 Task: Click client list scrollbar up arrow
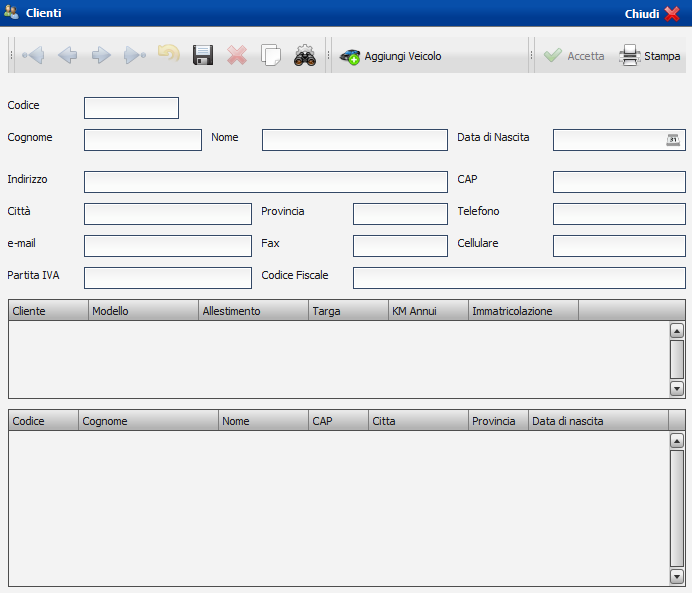tap(677, 440)
